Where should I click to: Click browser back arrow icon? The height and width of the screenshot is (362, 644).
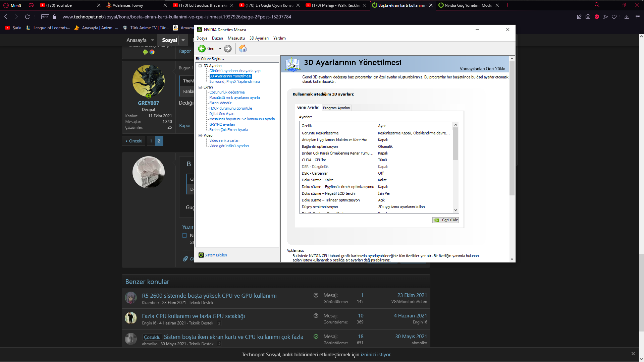pos(6,17)
